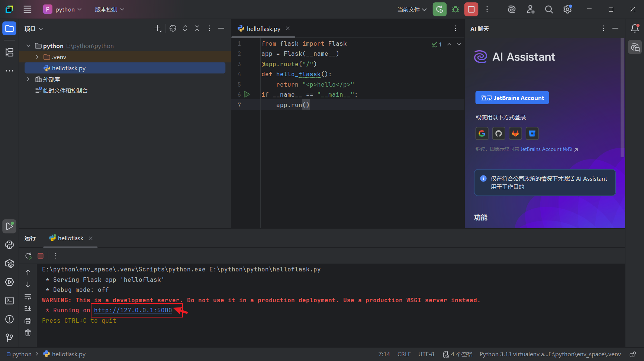Image resolution: width=644 pixels, height=361 pixels.
Task: Open the Terminal tool window
Action: point(10,300)
